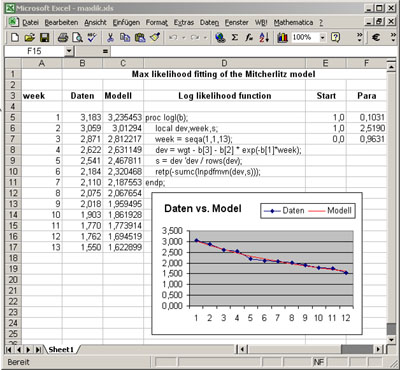
Task: Apply Euro currency style icon
Action: coord(376,37)
